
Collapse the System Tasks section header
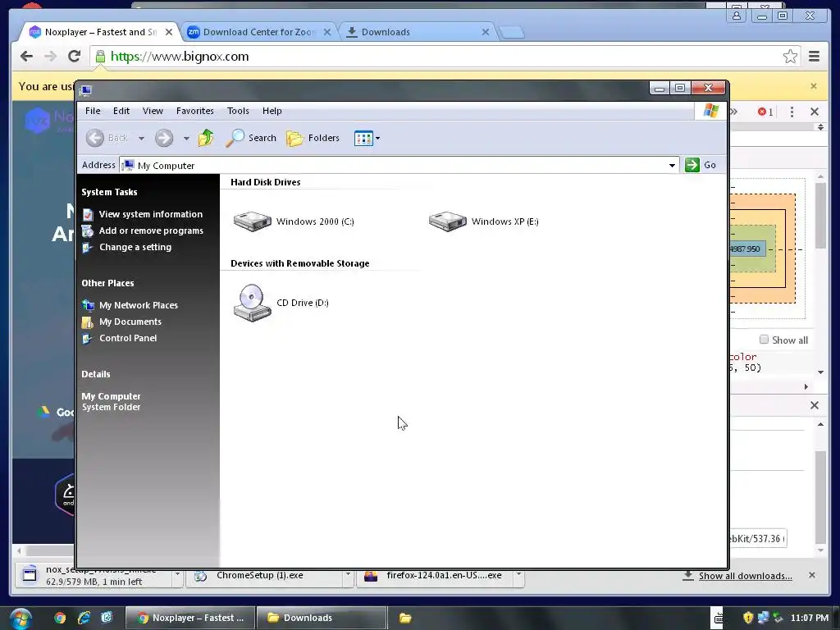click(109, 192)
